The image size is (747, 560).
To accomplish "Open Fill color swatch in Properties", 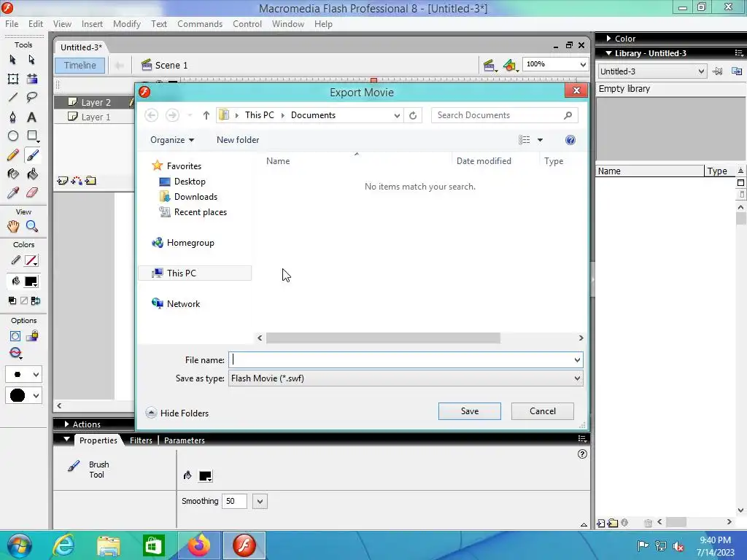I will point(205,475).
